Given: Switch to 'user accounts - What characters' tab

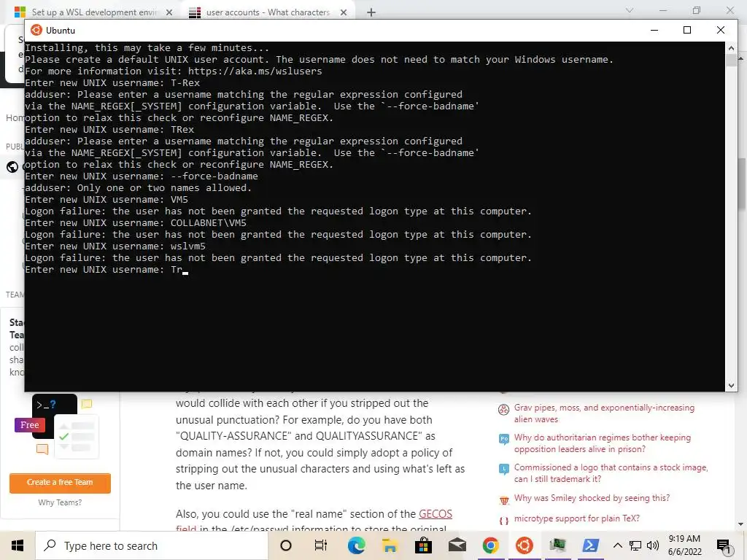Looking at the screenshot, I should (267, 12).
